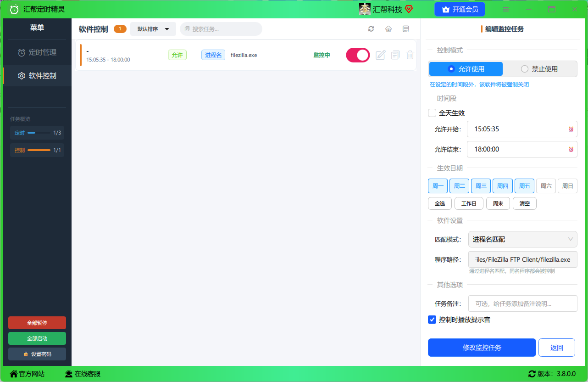
Task: Select 禁止使用 control mode
Action: [540, 69]
